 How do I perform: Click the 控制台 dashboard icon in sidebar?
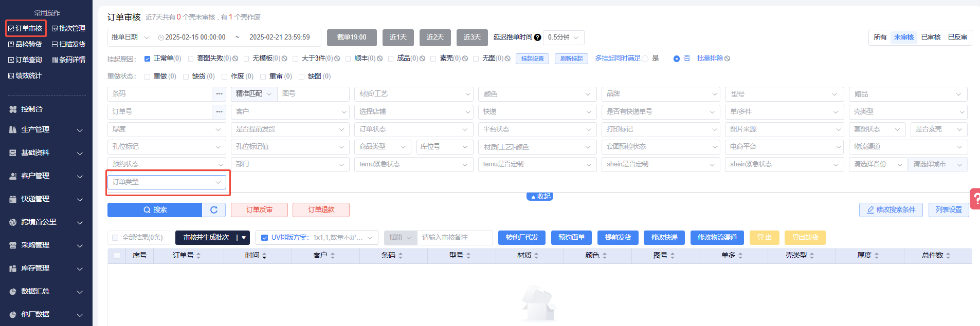click(x=13, y=109)
